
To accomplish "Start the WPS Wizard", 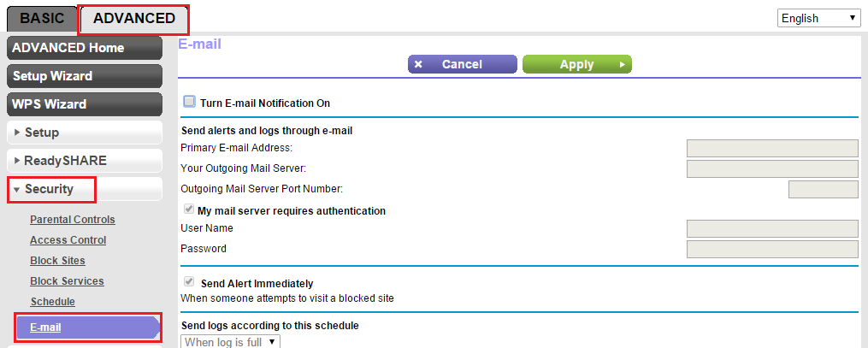I will [x=84, y=104].
